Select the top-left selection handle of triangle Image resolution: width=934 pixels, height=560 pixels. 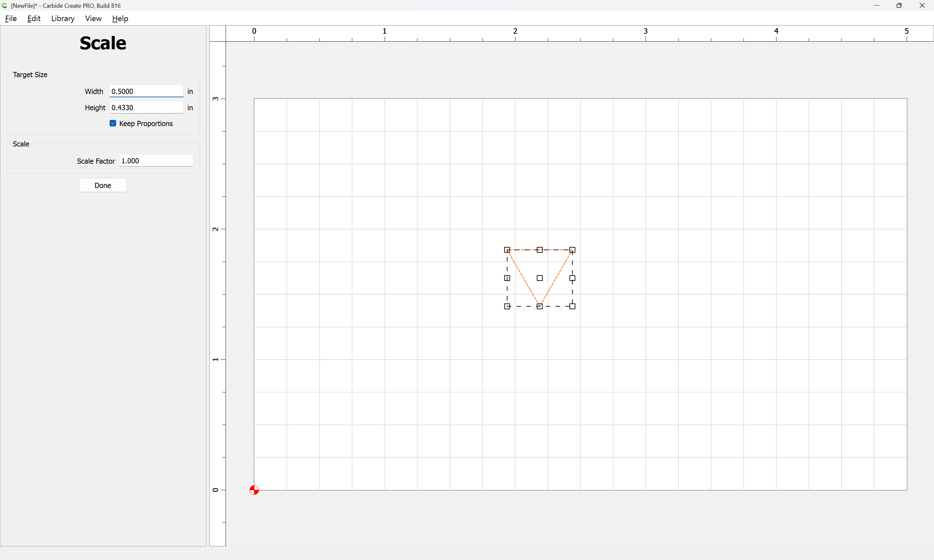507,250
